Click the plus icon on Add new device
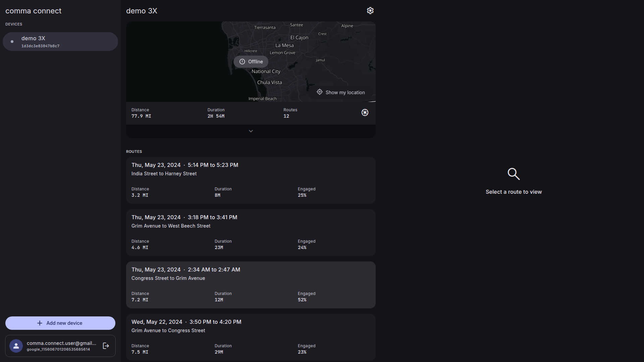 click(x=40, y=323)
